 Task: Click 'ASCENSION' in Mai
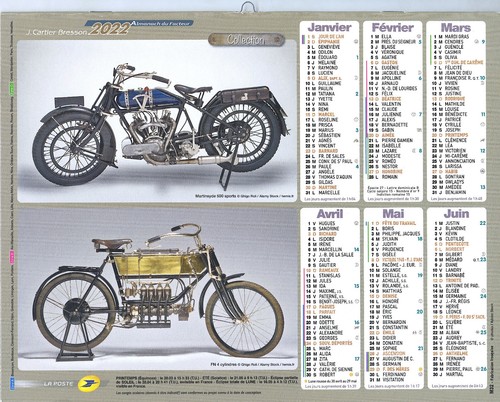[394, 353]
